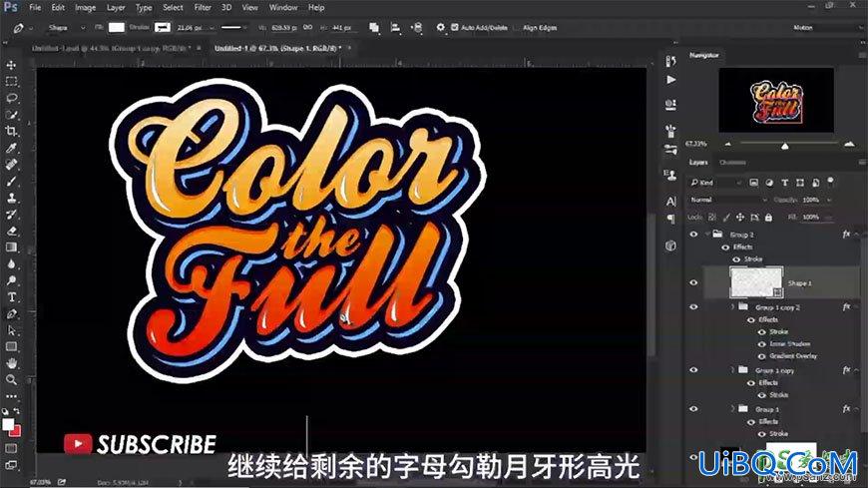Open pen options gear icon

coord(441,27)
